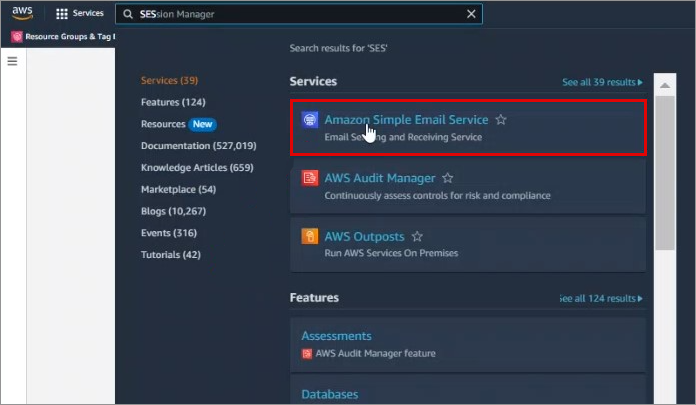Viewport: 696px width, 405px height.
Task: Open the Assessments feature link
Action: point(337,336)
